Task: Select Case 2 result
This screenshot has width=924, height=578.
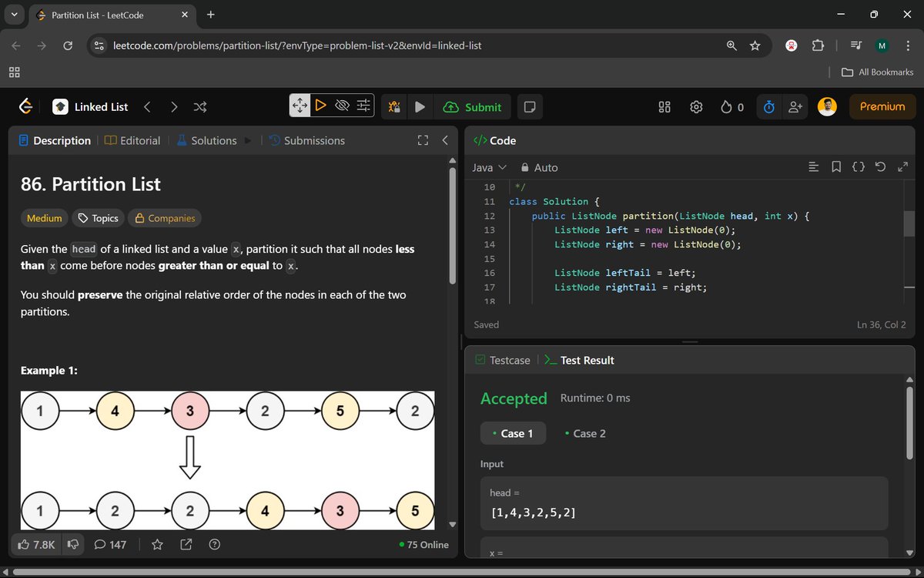Action: point(584,433)
